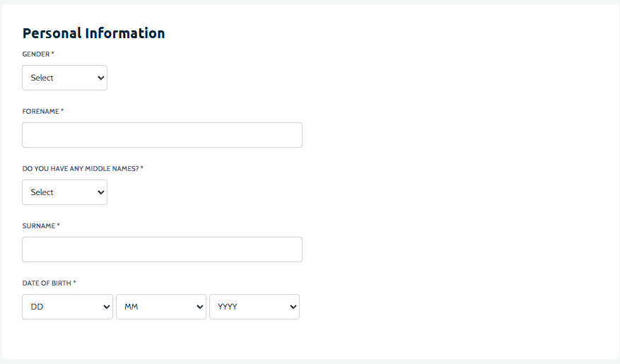The height and width of the screenshot is (364, 620).
Task: Click the asterisk beside the GENDER label
Action: [53, 54]
